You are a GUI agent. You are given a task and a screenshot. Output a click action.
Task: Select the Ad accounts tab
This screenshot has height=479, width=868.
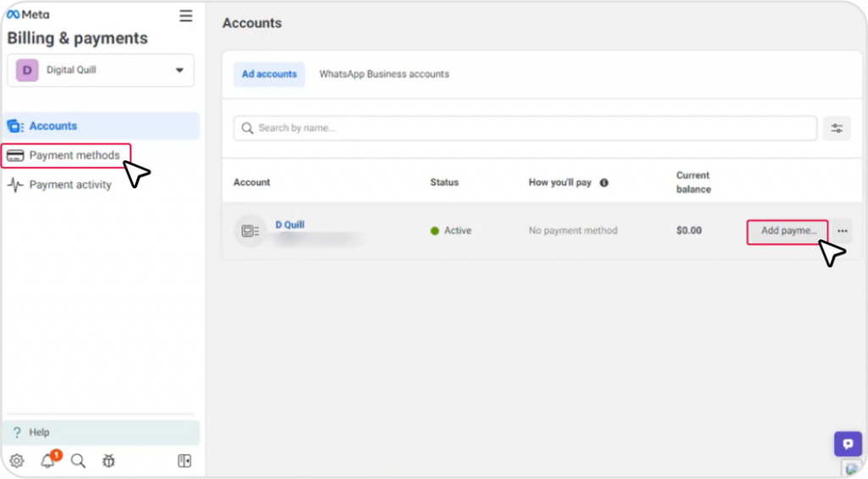[269, 74]
